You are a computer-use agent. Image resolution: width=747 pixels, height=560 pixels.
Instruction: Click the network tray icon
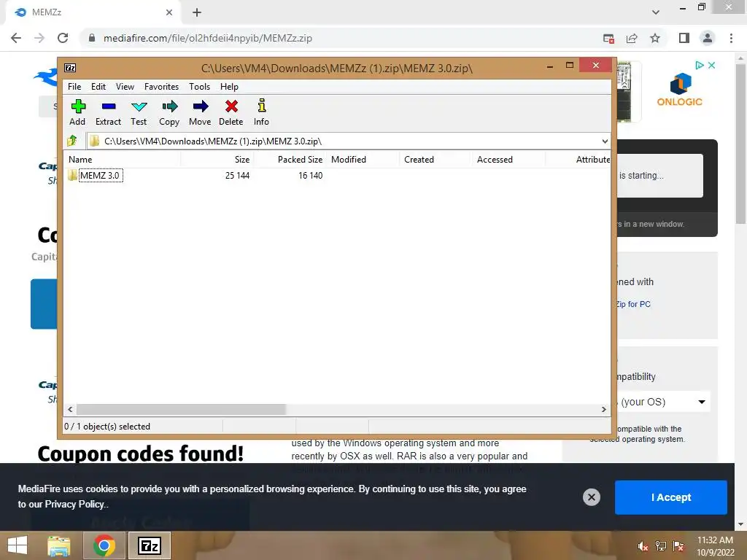point(661,546)
